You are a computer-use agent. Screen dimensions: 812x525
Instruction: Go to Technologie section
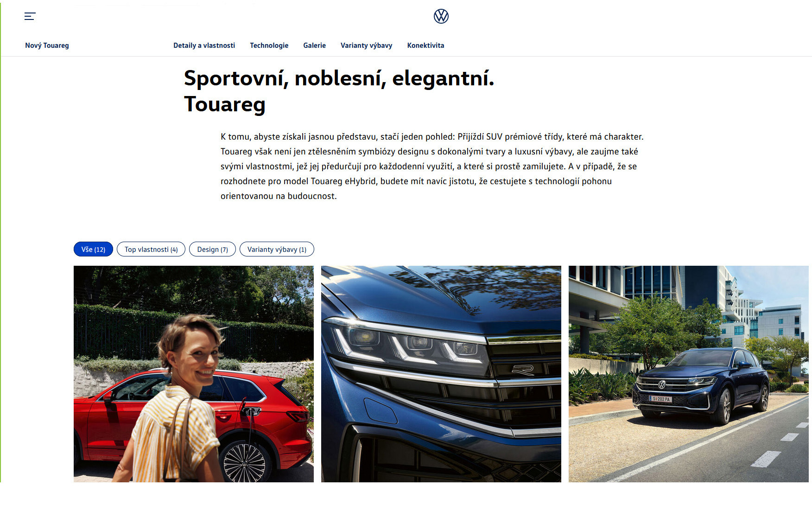coord(269,45)
